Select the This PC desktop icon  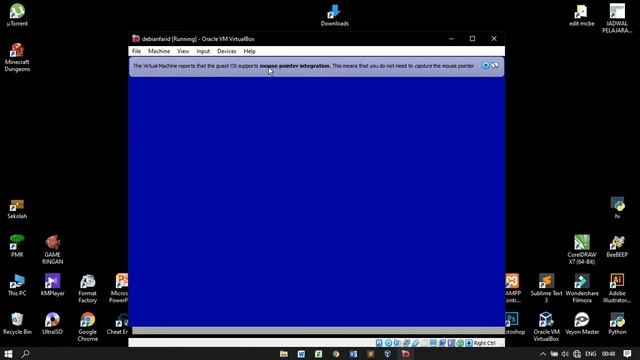click(x=17, y=284)
